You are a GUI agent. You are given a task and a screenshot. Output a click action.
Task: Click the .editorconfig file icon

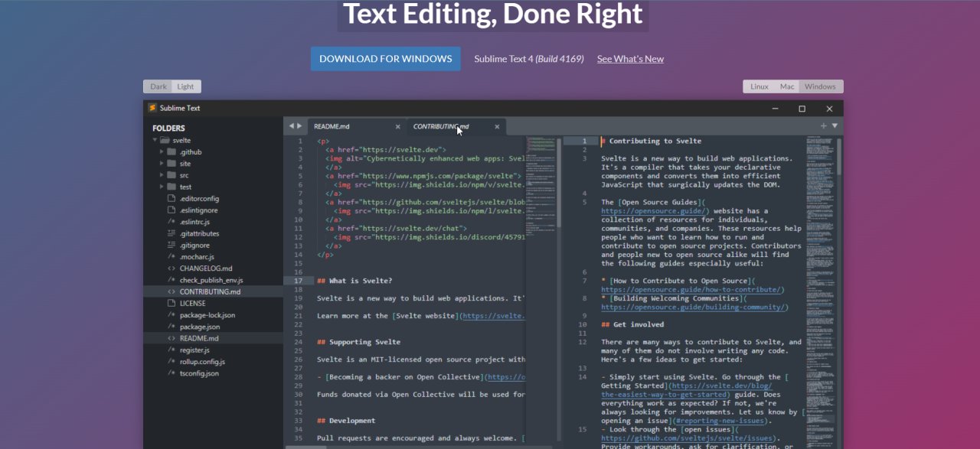pyautogui.click(x=171, y=198)
